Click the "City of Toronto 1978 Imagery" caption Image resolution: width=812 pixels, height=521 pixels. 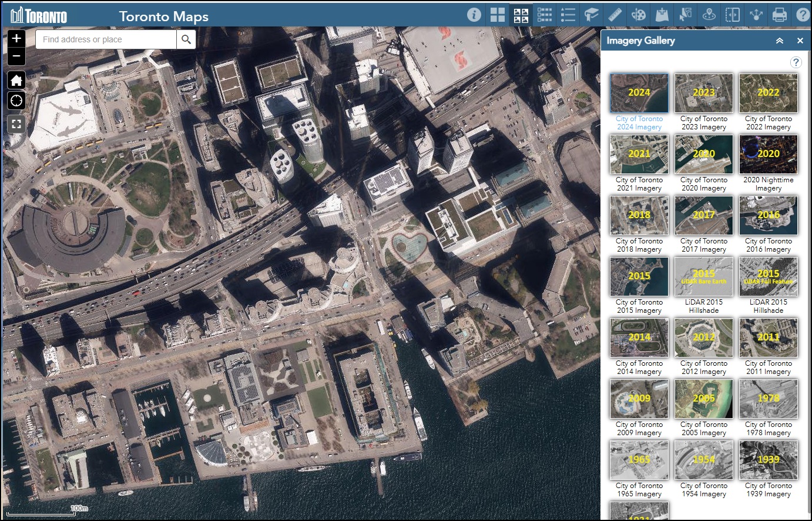coord(769,429)
